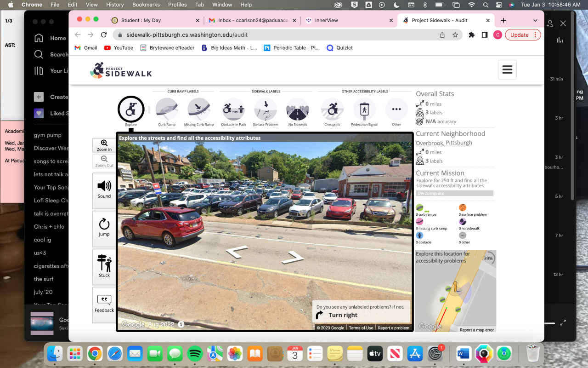Open the Overbrook, Pittsburgh neighborhood link
The image size is (588, 368).
[444, 143]
